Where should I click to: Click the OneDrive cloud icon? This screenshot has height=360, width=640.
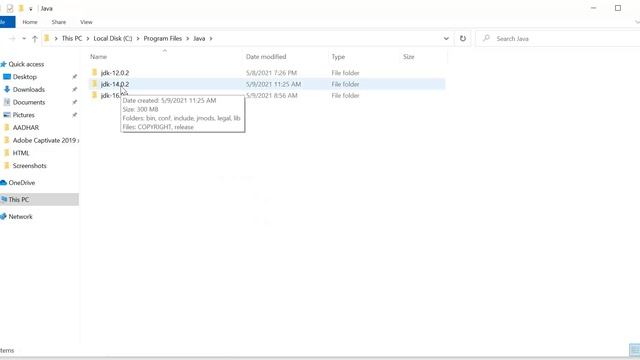[x=3, y=182]
